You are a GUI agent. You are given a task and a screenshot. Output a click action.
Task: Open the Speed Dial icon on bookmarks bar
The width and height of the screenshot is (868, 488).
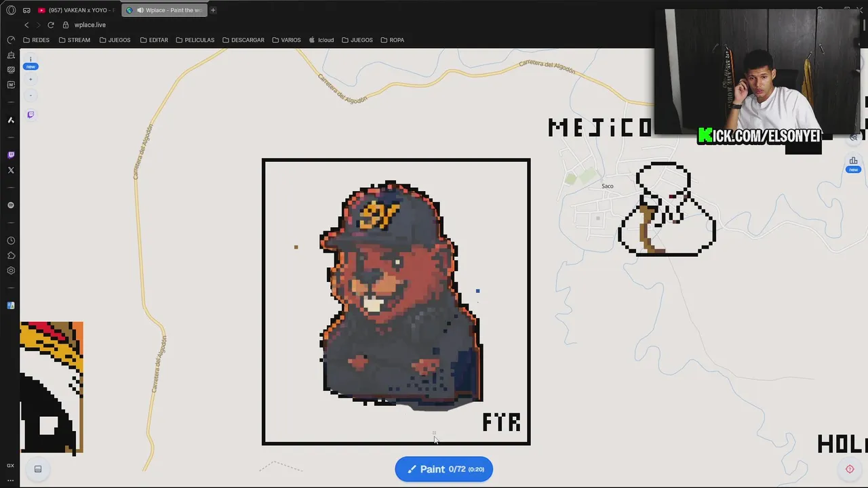[11, 40]
